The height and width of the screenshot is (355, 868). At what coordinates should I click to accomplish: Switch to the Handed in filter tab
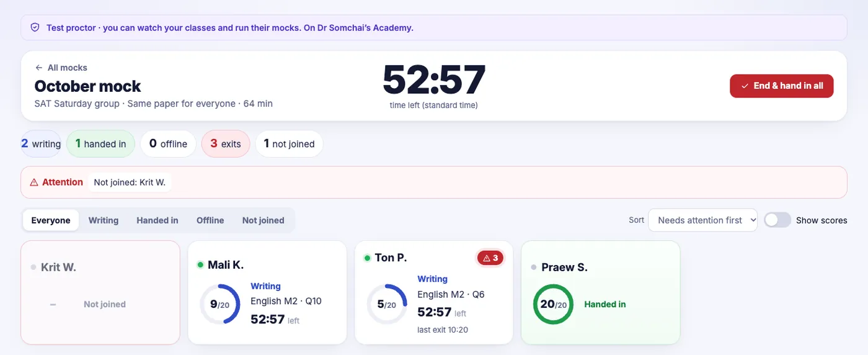pos(157,220)
